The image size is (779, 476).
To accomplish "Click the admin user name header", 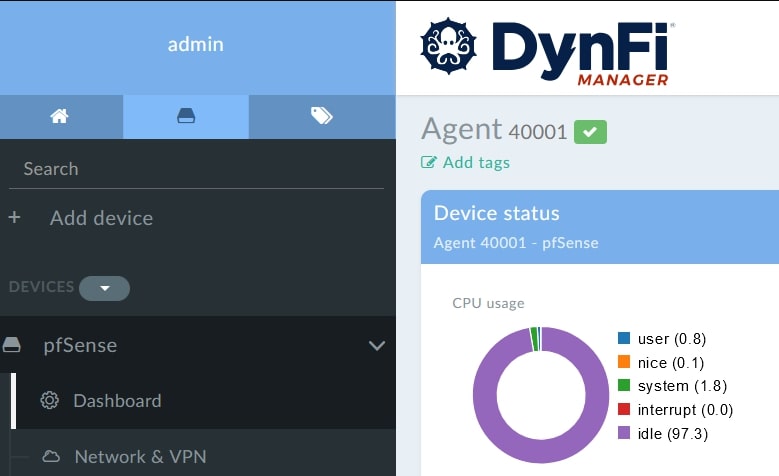I will tap(196, 44).
